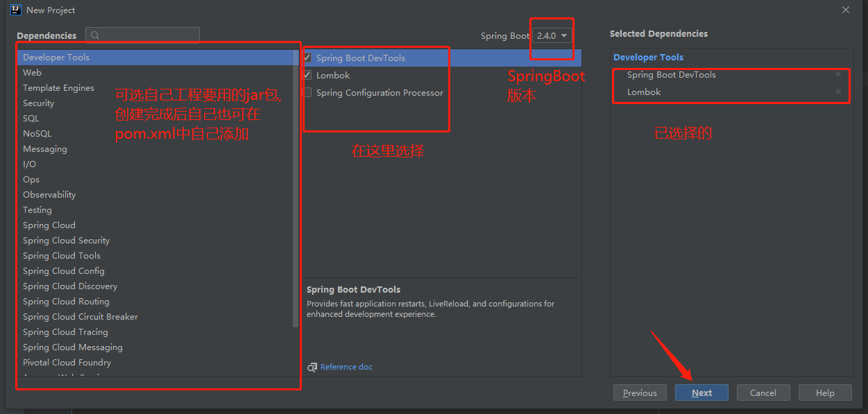Select the Spring Cloud Tools category

coord(158,255)
